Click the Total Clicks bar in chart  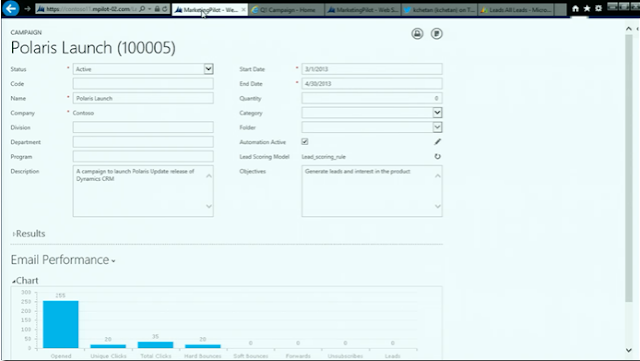click(x=156, y=345)
